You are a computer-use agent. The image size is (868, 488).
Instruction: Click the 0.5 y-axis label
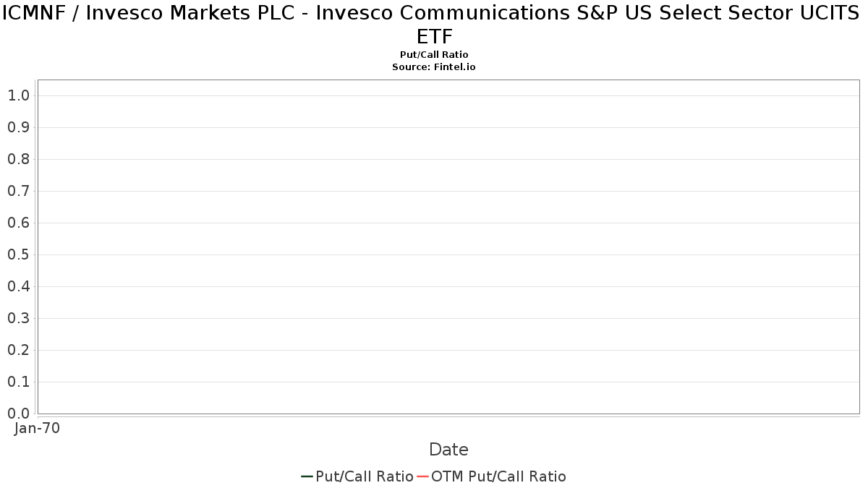18,254
